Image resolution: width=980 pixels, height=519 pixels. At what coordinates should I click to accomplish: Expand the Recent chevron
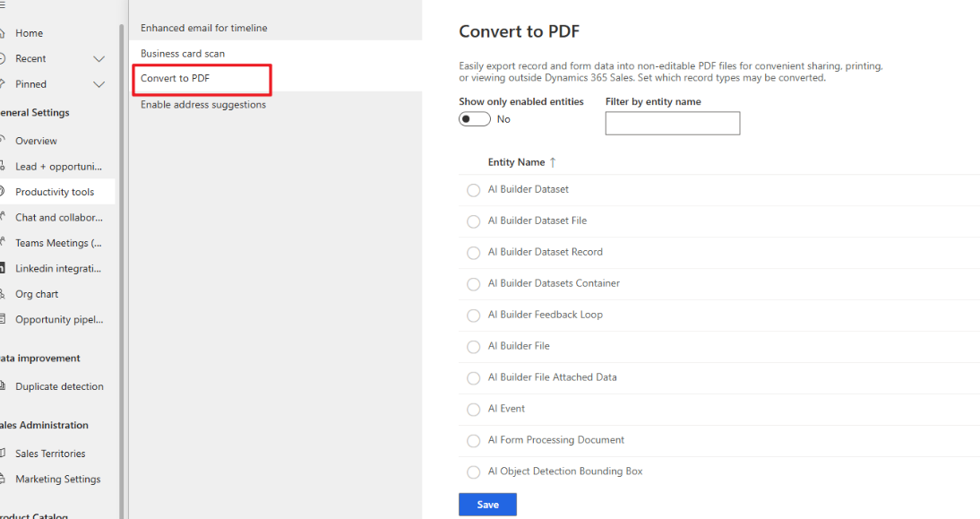pos(99,59)
